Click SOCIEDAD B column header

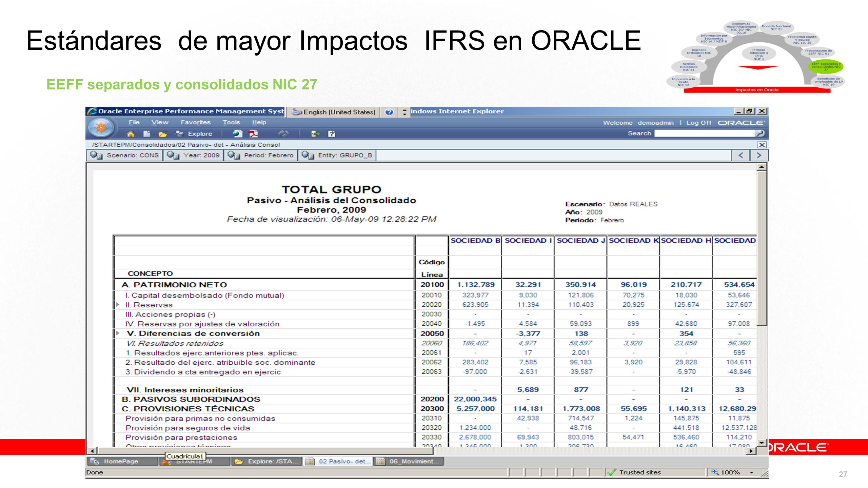tap(475, 241)
